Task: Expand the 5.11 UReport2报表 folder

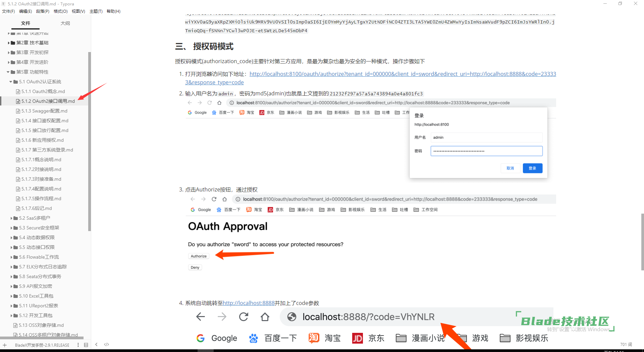Action: tap(11, 306)
